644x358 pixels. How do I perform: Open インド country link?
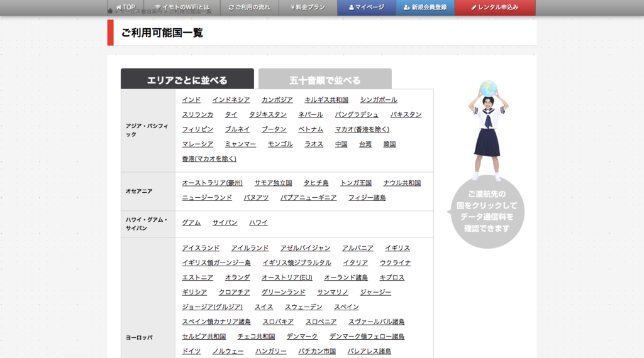point(191,100)
